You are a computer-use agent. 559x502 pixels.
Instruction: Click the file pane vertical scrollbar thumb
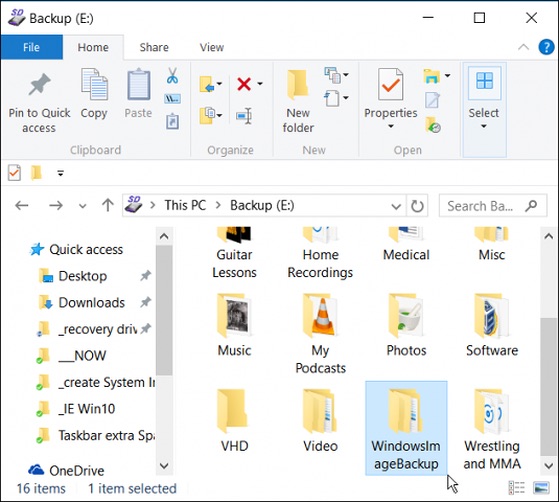tap(548, 386)
